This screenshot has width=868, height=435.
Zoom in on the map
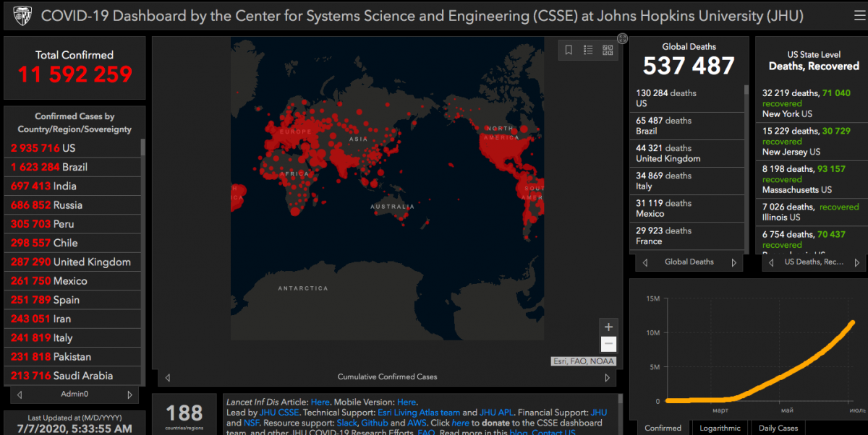point(608,327)
